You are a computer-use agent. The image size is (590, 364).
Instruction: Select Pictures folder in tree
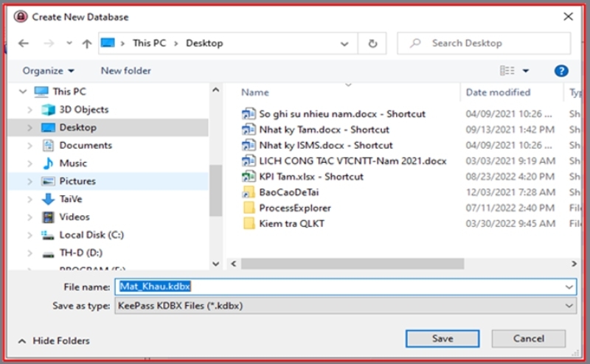(x=77, y=181)
